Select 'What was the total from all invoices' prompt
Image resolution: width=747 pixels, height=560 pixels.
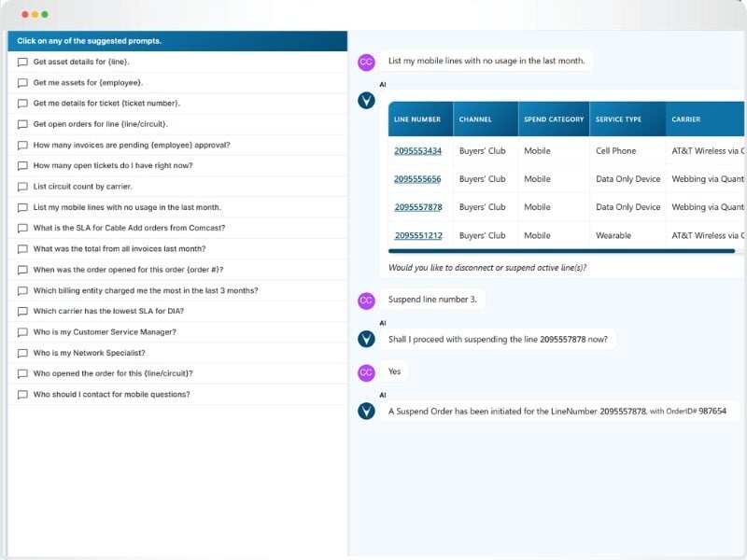coord(119,249)
